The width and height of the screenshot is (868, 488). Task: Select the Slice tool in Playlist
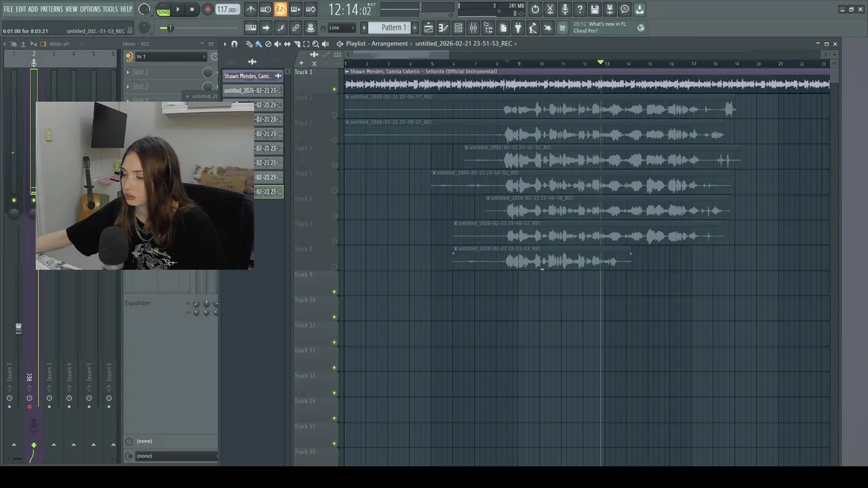pyautogui.click(x=296, y=44)
